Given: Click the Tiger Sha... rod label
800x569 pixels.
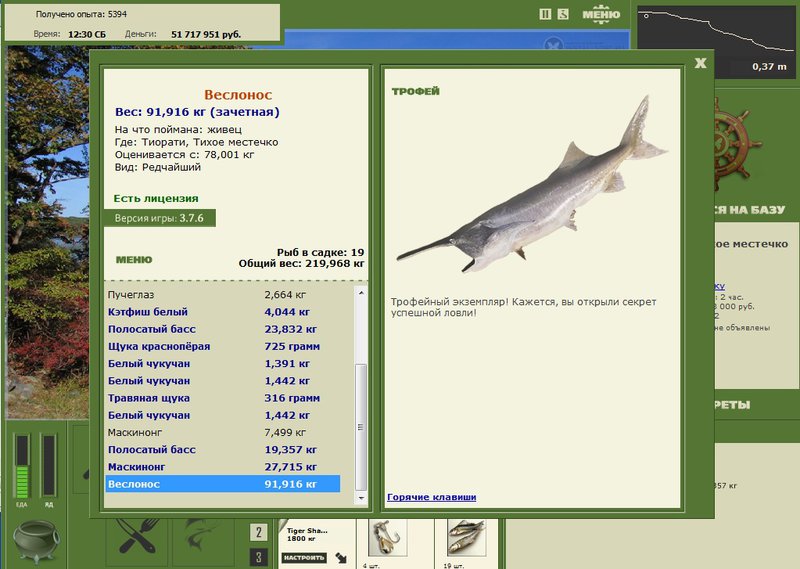Looking at the screenshot, I should pos(307,531).
